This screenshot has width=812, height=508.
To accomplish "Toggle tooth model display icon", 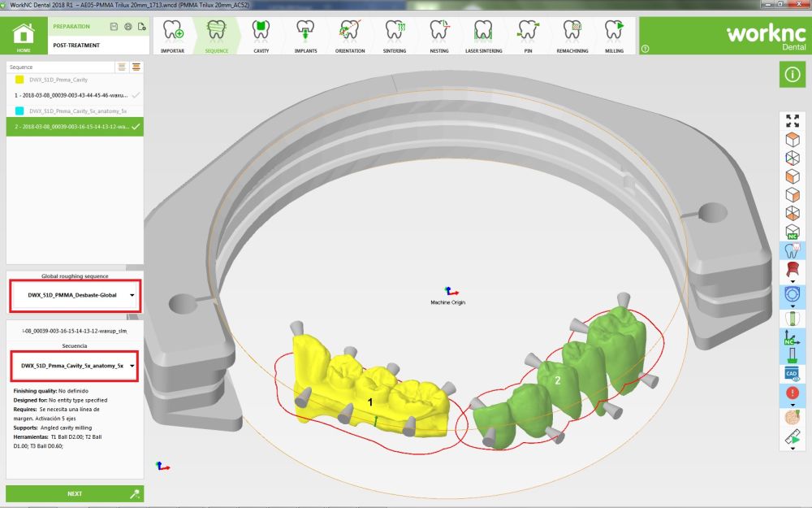I will [793, 251].
